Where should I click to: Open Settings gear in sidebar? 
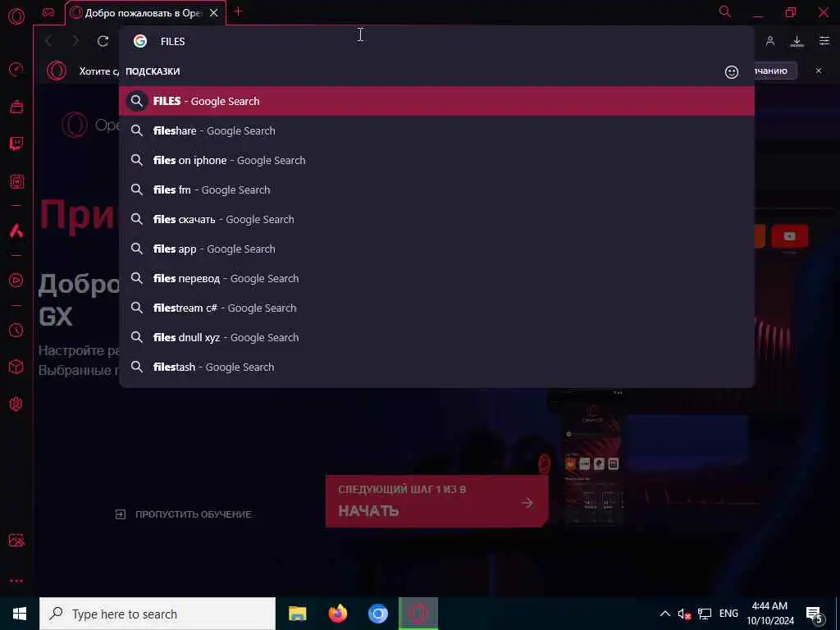coord(16,404)
